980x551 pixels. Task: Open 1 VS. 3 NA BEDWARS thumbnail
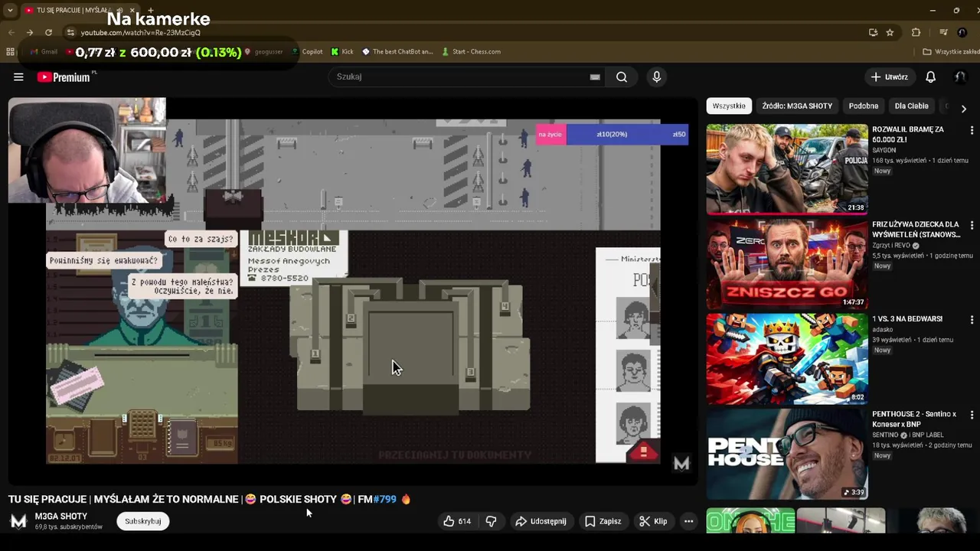[786, 358]
